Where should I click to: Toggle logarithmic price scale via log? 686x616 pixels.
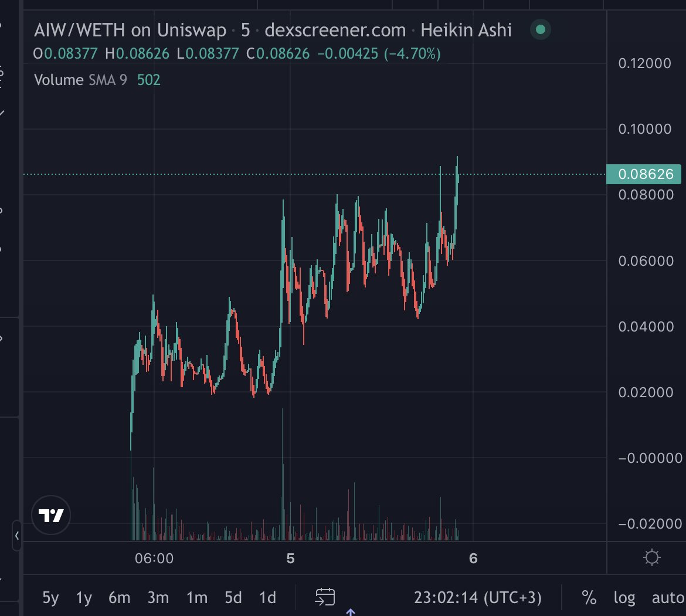pyautogui.click(x=624, y=598)
